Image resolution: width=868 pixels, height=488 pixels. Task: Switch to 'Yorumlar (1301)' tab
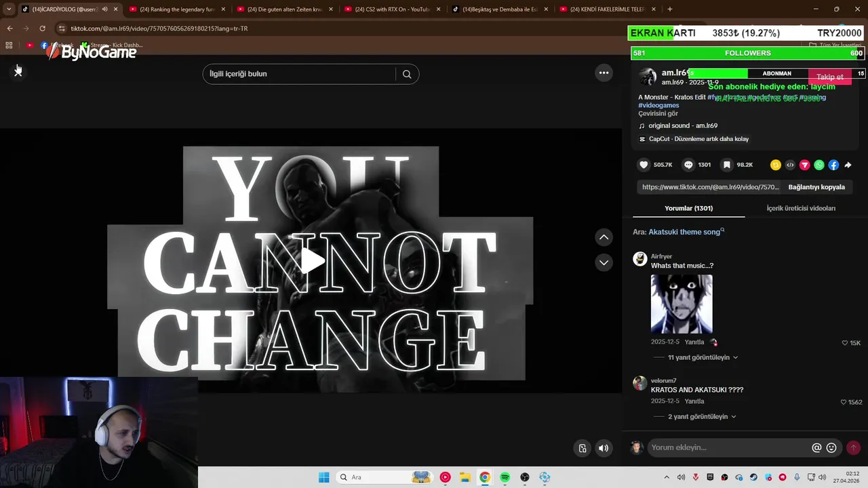point(688,208)
